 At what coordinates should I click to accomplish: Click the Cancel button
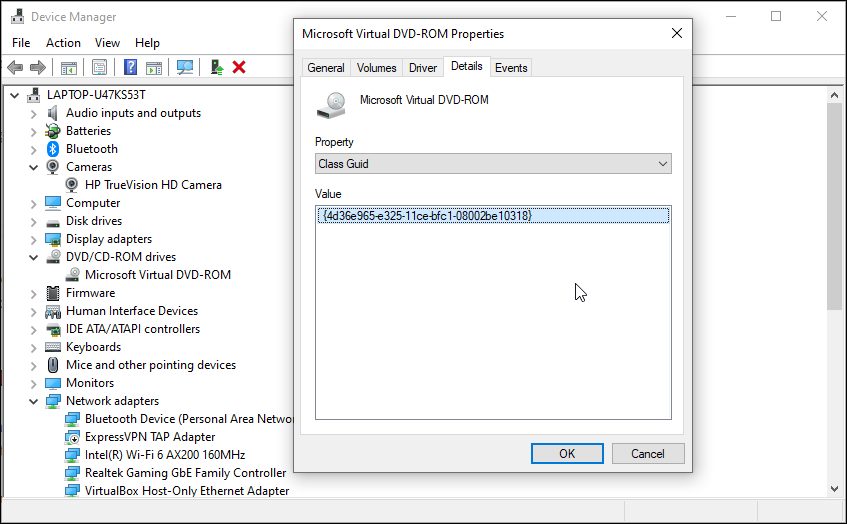coord(648,453)
